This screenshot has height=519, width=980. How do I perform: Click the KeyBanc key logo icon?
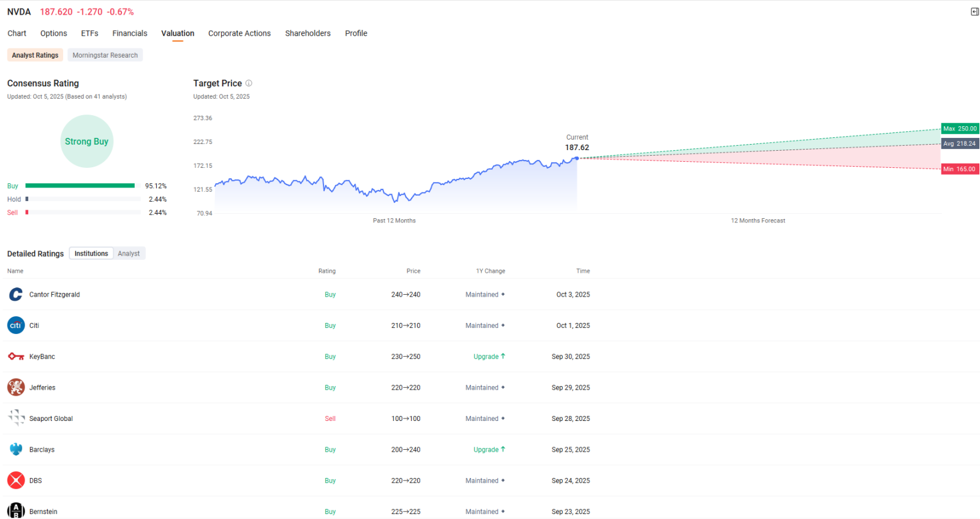point(16,357)
